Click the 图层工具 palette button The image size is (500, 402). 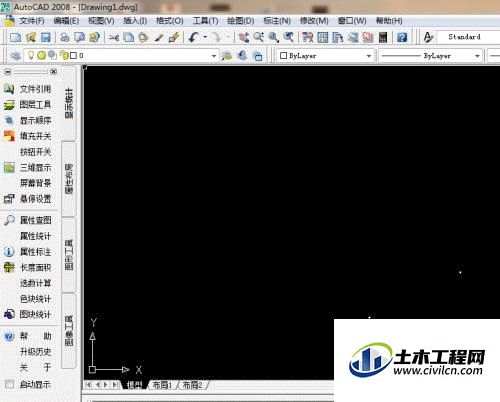tap(28, 105)
